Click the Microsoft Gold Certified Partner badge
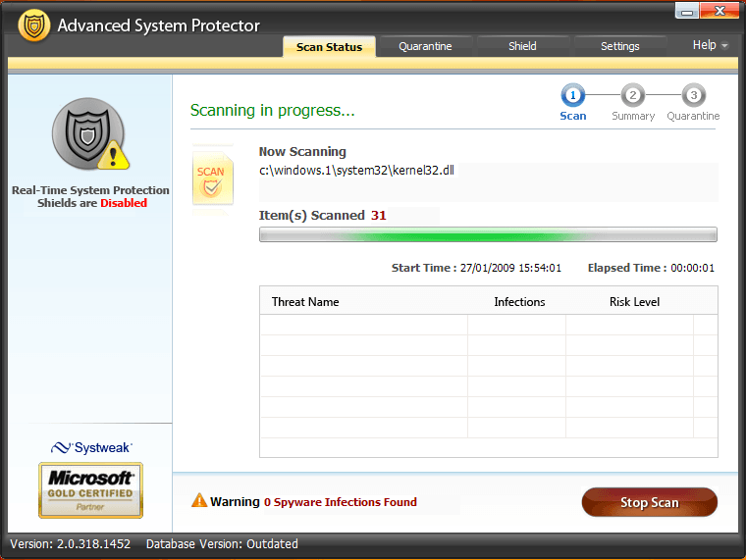746x560 pixels. click(x=91, y=490)
